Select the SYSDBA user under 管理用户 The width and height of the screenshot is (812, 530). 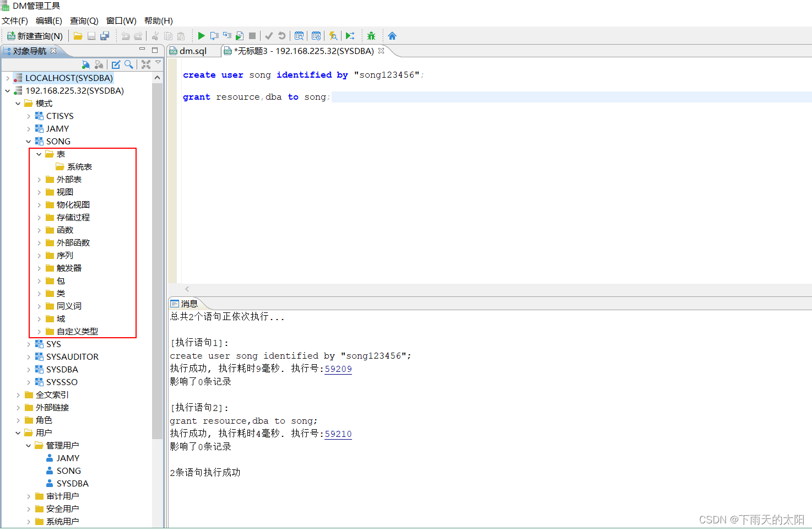tap(67, 484)
